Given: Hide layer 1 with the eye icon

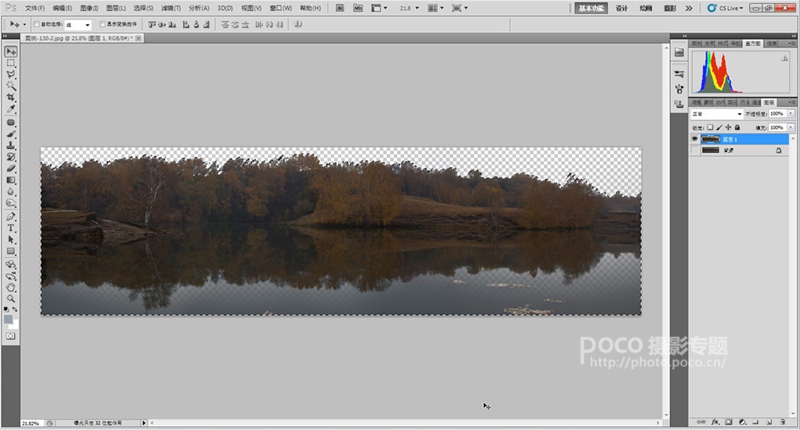Looking at the screenshot, I should (x=694, y=139).
